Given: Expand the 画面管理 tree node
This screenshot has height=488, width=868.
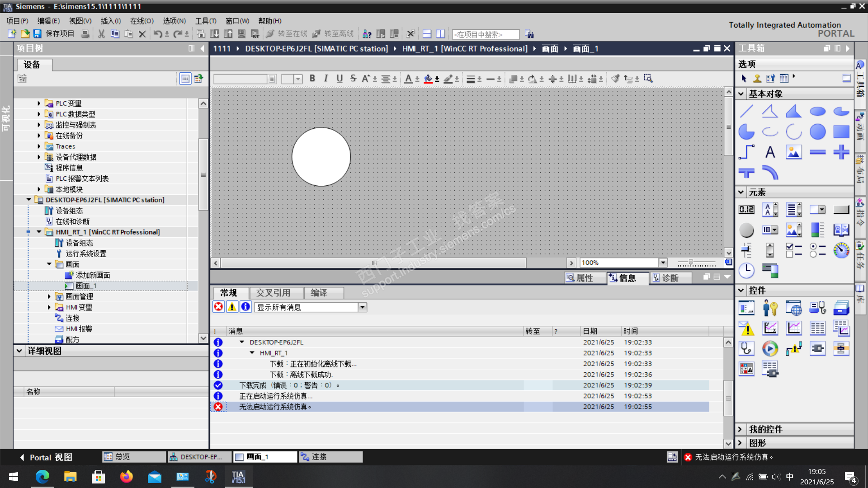Looking at the screenshot, I should [x=49, y=296].
